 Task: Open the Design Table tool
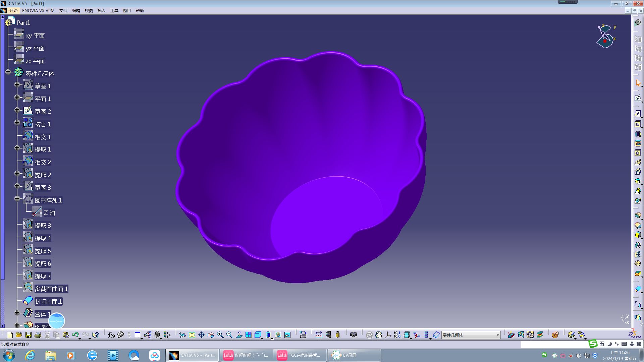click(x=138, y=335)
